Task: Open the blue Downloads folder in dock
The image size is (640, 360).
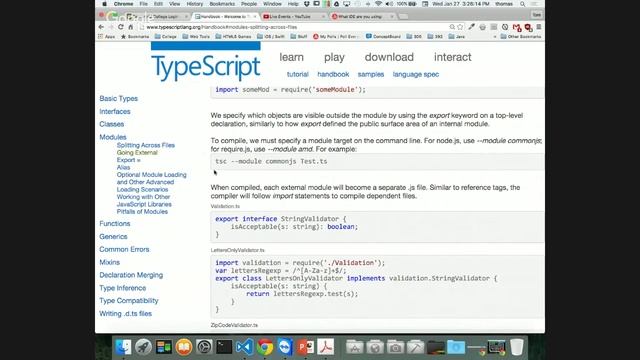Action: [x=456, y=347]
